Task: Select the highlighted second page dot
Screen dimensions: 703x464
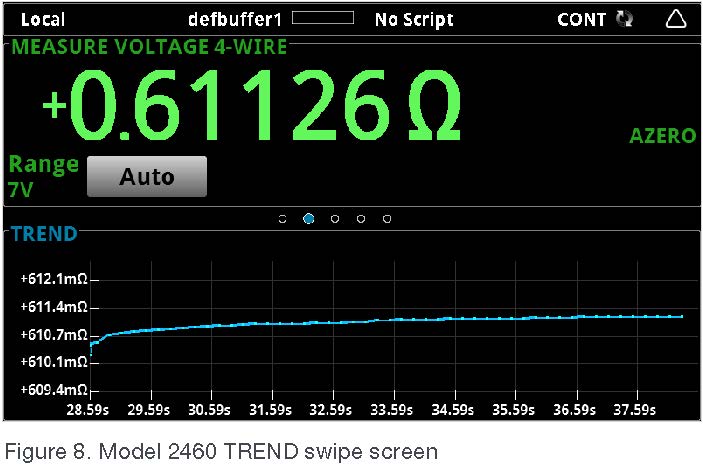Action: tap(308, 218)
